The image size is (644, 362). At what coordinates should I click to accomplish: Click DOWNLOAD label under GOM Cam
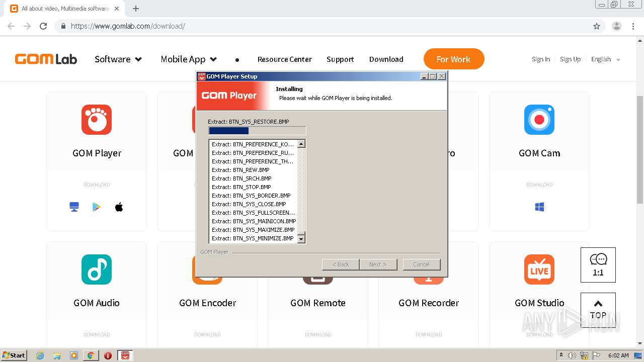click(x=539, y=185)
